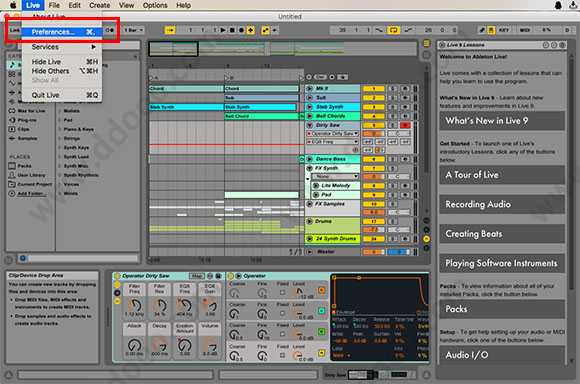
Task: Open EQ8 Freq automation control chooser
Action: (332, 142)
